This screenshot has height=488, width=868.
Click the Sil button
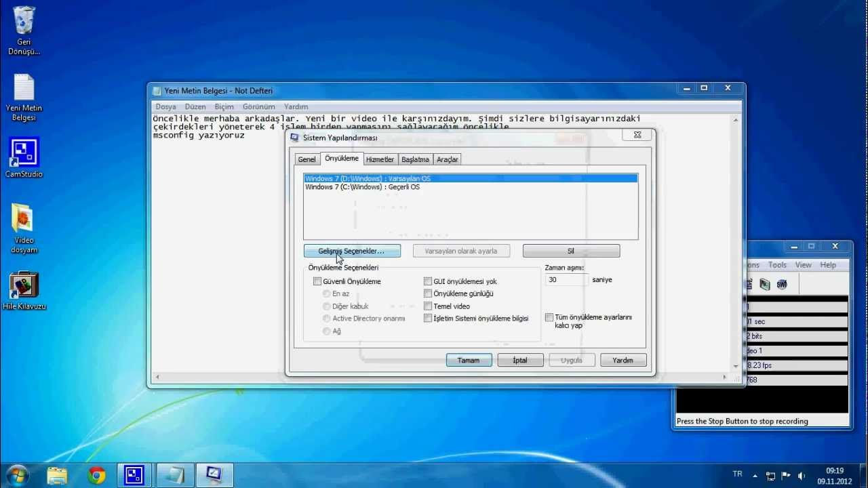tap(571, 251)
